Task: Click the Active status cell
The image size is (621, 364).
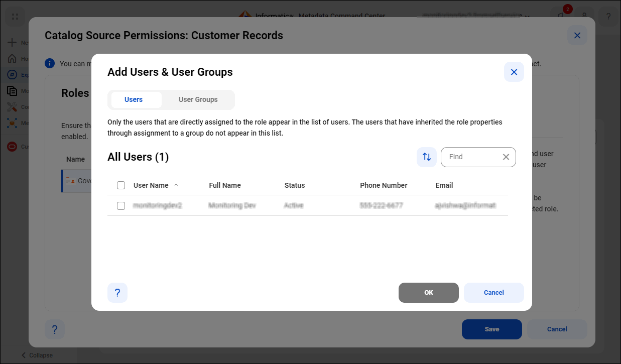Action: 294,206
